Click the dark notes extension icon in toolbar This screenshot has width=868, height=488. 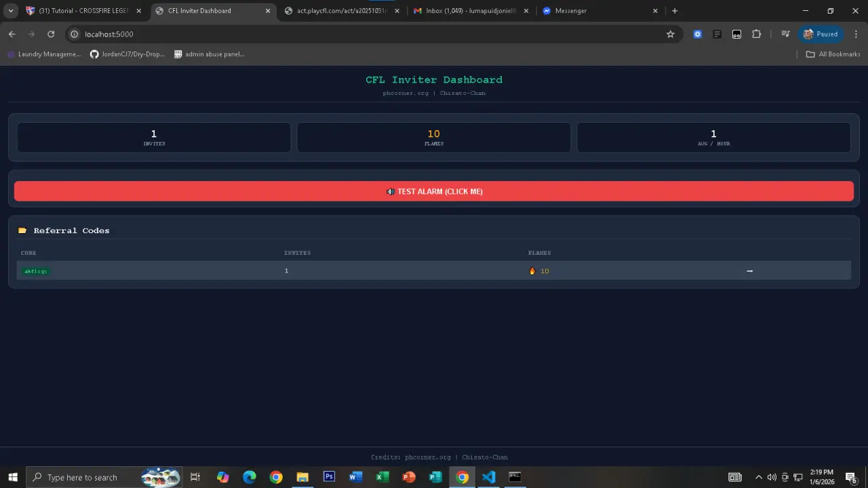pyautogui.click(x=717, y=34)
